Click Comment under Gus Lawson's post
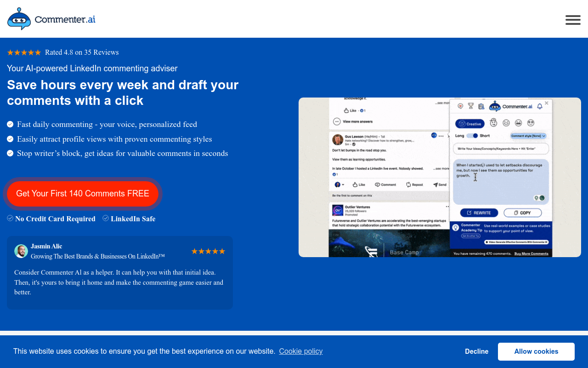 [x=385, y=184]
